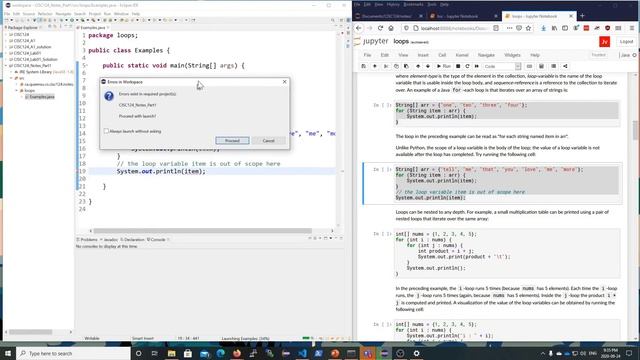Save the Jupyter notebook with the save icon
The height and width of the screenshot is (360, 640).
[x=364, y=66]
